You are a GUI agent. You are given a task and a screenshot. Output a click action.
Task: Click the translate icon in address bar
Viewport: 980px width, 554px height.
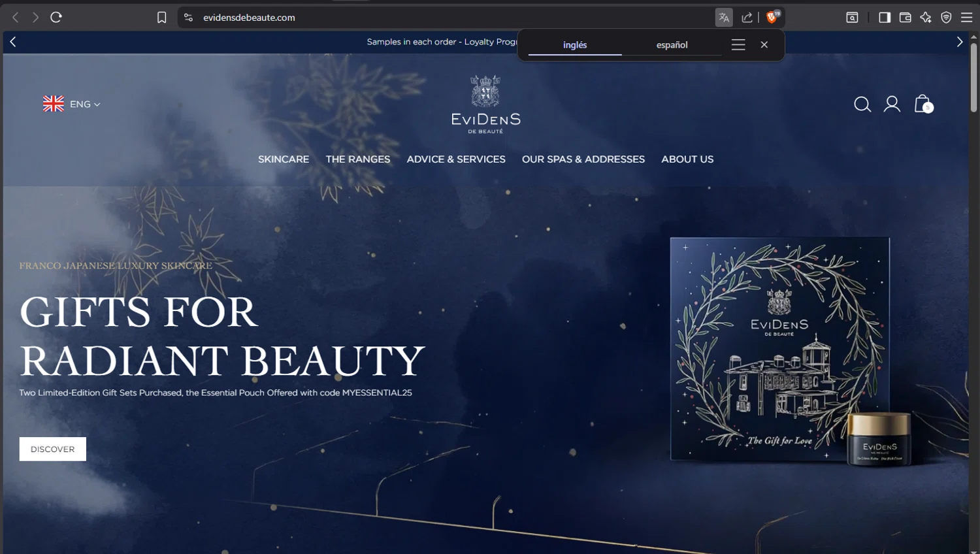pos(724,18)
